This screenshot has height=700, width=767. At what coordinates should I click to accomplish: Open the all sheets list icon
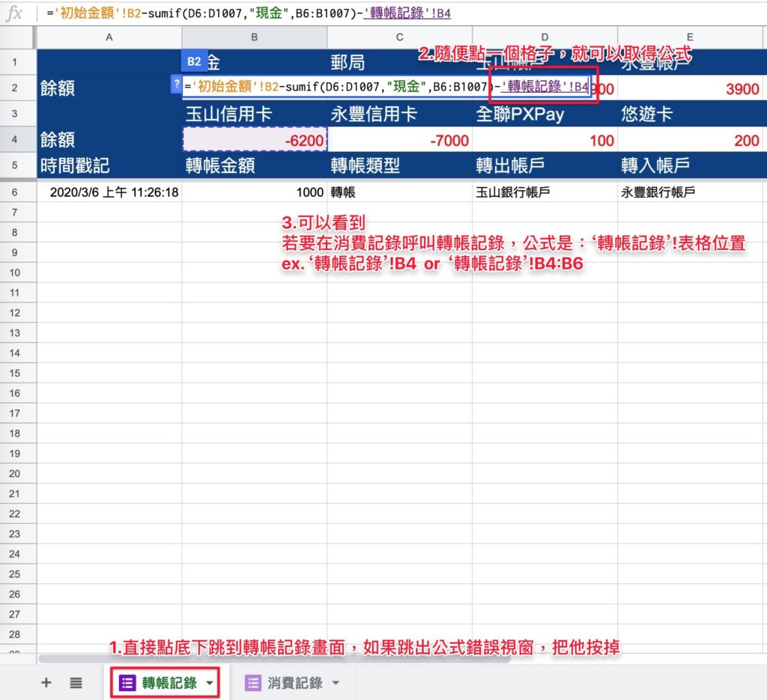click(x=76, y=682)
